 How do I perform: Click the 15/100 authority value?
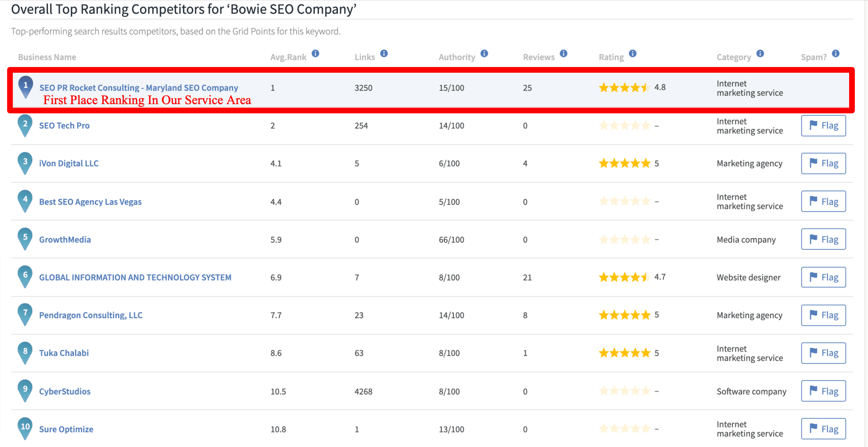point(451,88)
